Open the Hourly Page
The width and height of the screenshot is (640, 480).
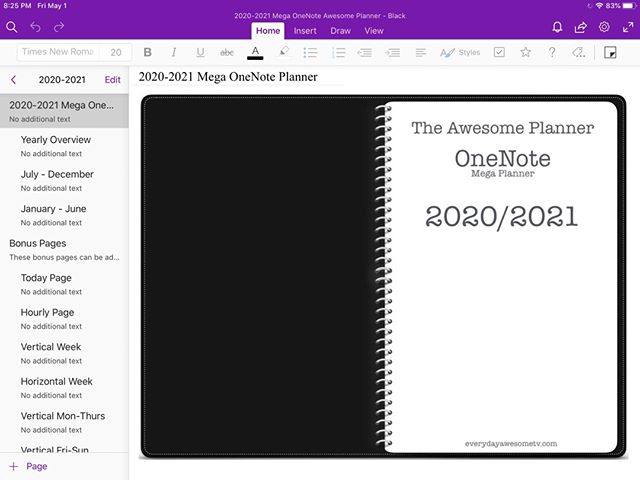[x=64, y=319]
